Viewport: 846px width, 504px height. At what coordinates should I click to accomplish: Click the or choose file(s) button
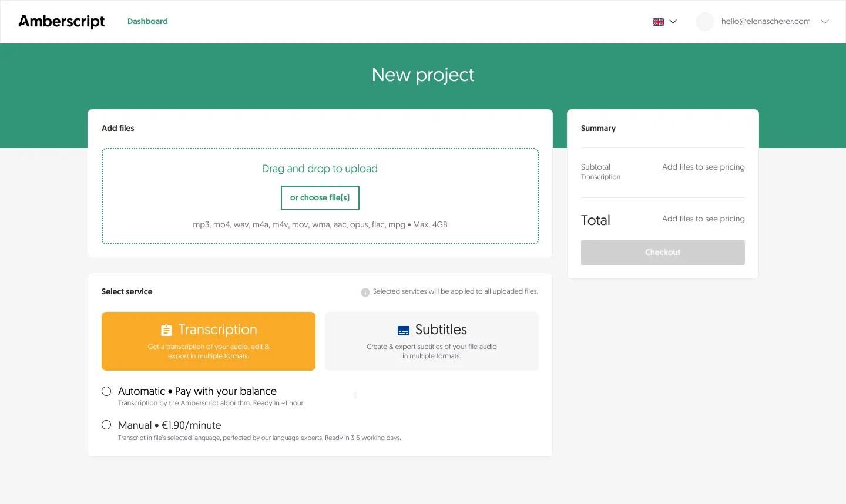coord(320,198)
